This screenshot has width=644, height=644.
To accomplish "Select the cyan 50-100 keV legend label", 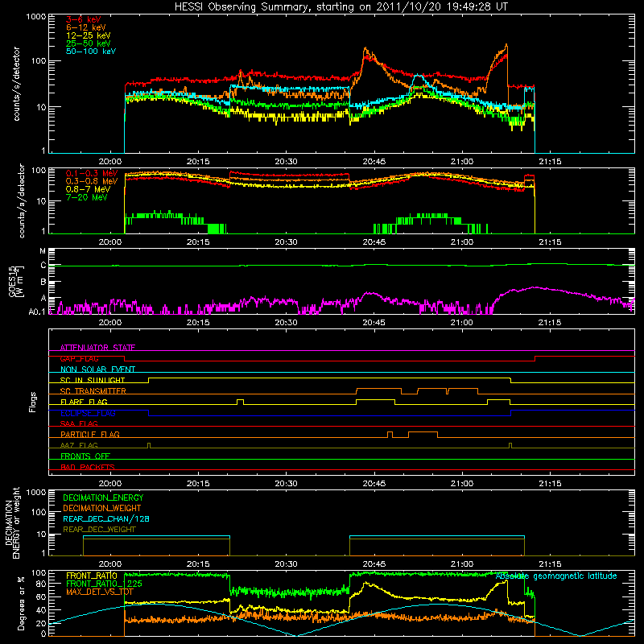I will pos(91,52).
